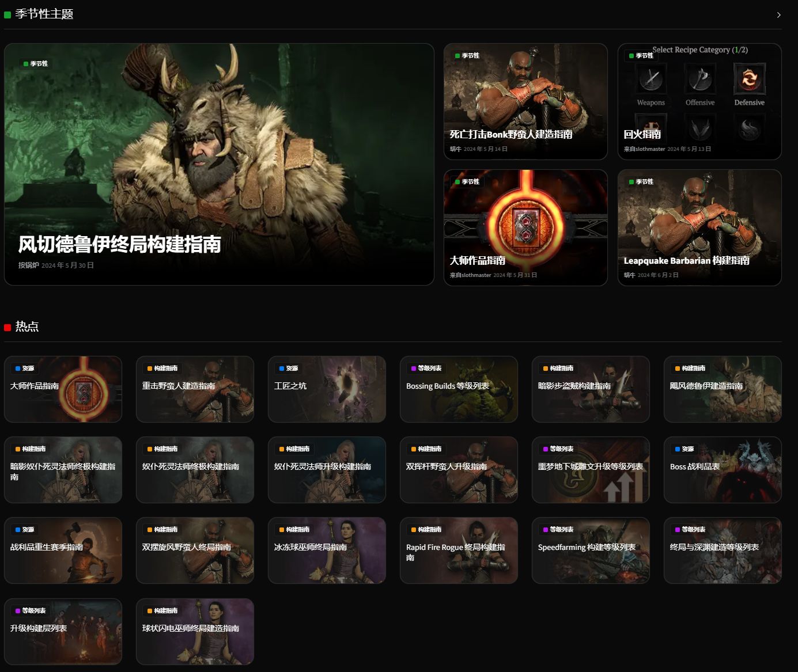Open the 暗影奴仆死灵法师终极构建指南 card
The width and height of the screenshot is (798, 672).
[x=63, y=470]
